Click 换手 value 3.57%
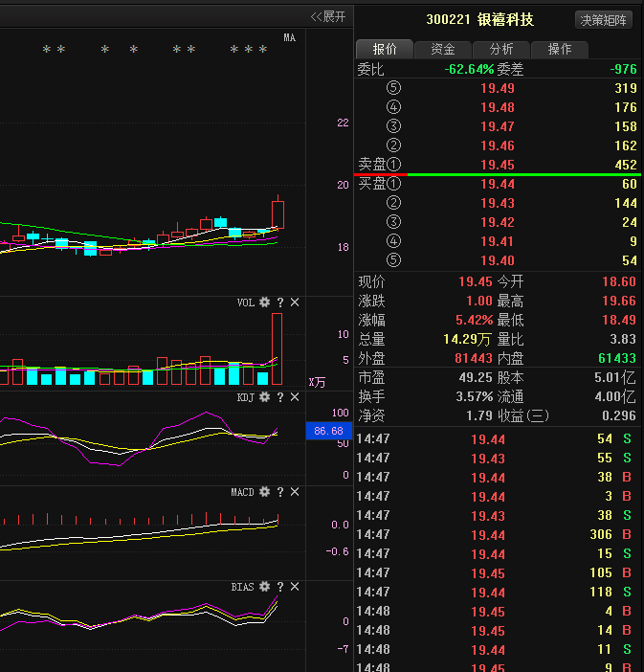The height and width of the screenshot is (672, 644). click(475, 396)
